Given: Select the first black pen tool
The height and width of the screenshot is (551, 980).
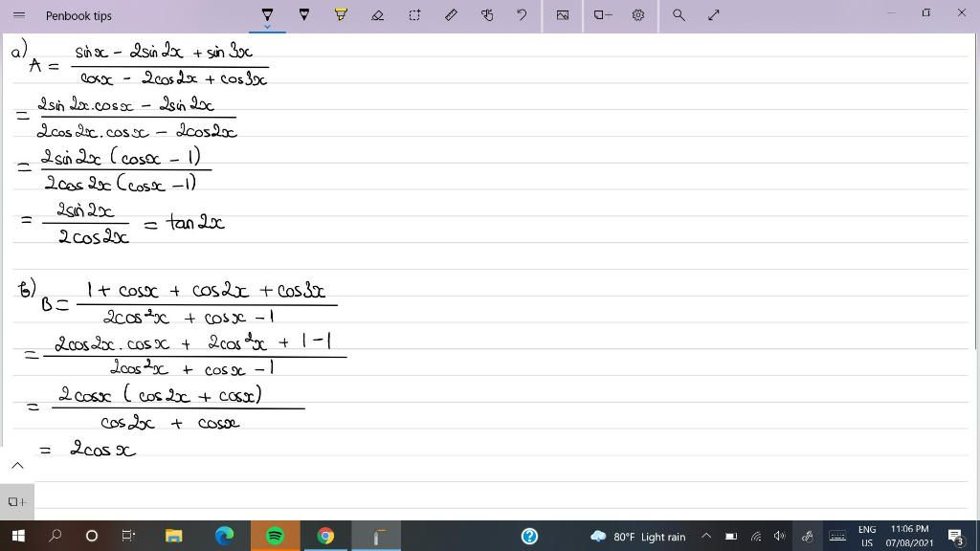Looking at the screenshot, I should pyautogui.click(x=267, y=14).
